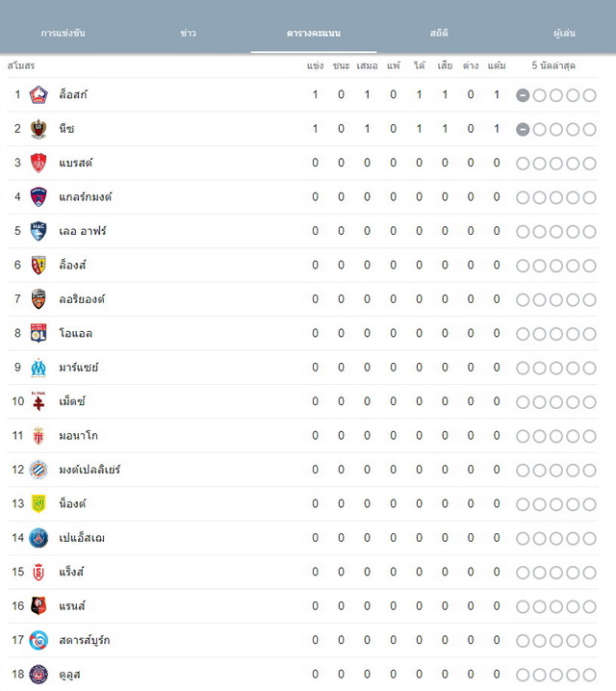Open the มอนาโก team link

pyautogui.click(x=78, y=435)
